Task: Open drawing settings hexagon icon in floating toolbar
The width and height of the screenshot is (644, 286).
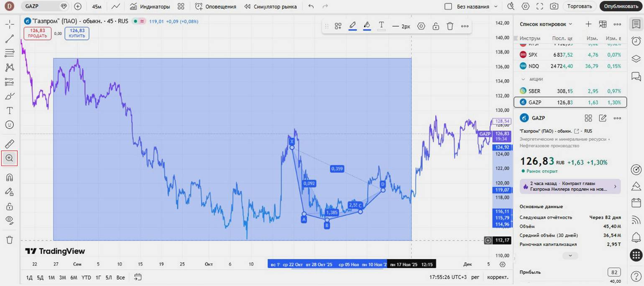Action: coord(421,26)
